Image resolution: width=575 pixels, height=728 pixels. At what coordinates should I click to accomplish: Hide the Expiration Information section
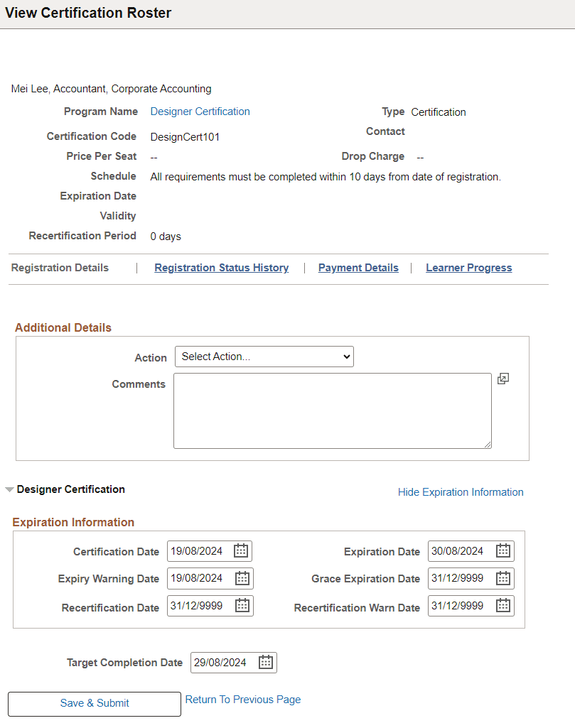460,491
